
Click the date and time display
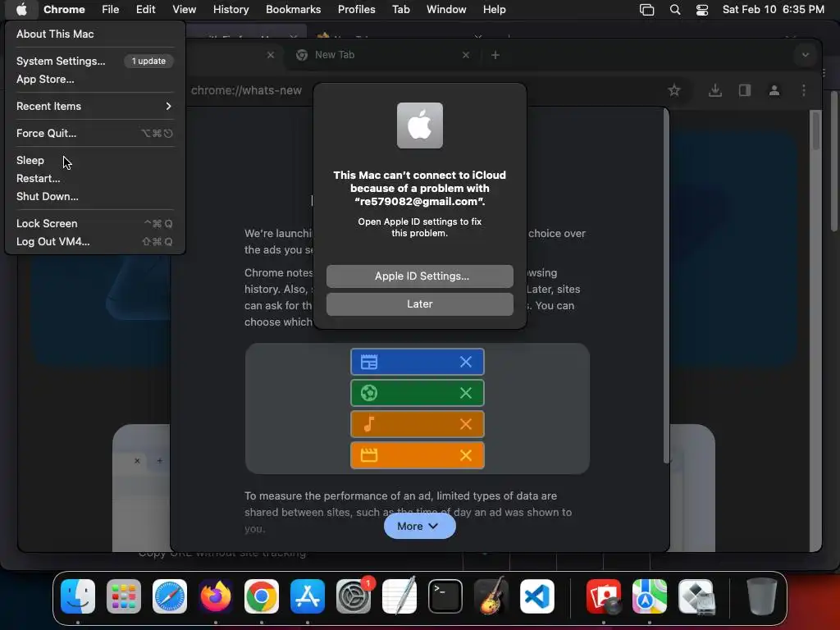coord(773,10)
